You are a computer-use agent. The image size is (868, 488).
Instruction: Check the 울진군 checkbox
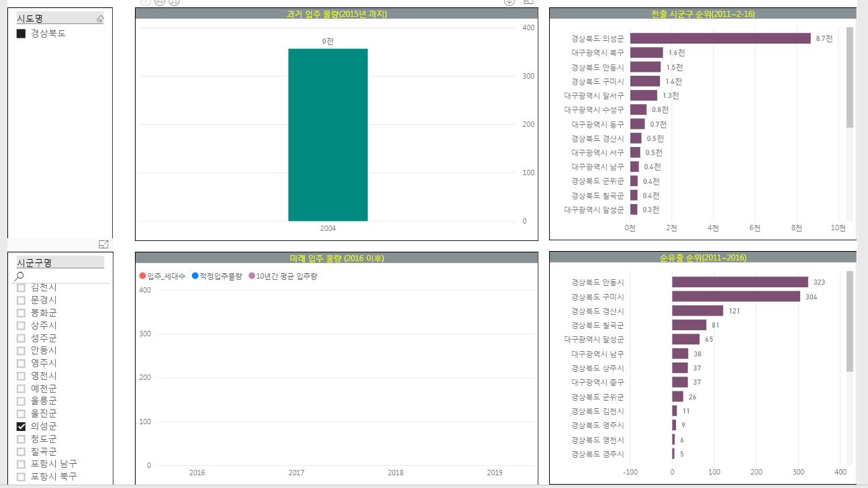point(21,413)
